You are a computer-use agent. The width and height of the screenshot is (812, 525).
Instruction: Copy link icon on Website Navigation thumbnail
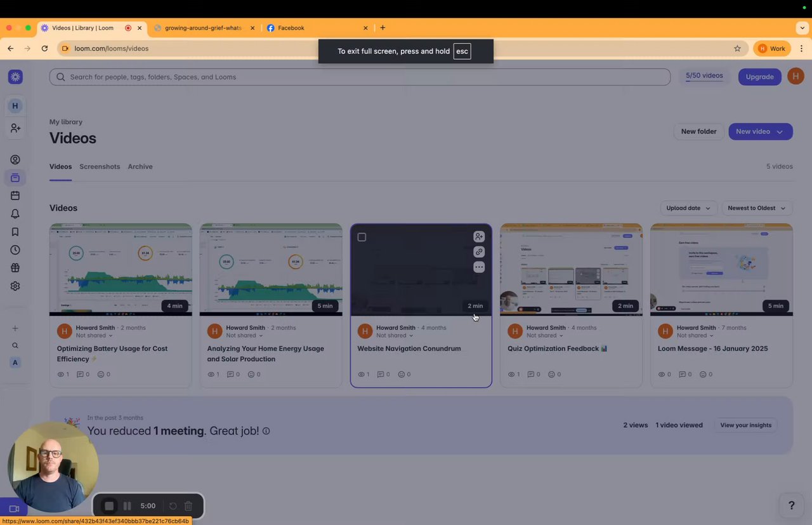coord(479,252)
